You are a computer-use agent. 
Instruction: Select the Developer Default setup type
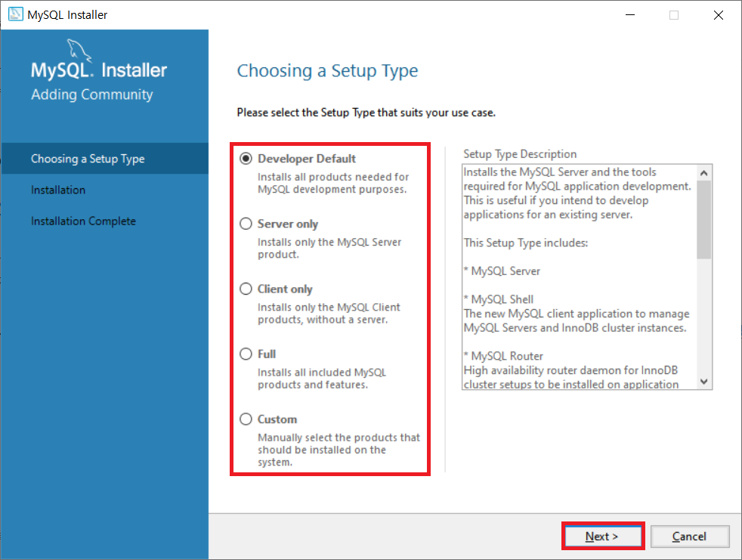click(246, 159)
